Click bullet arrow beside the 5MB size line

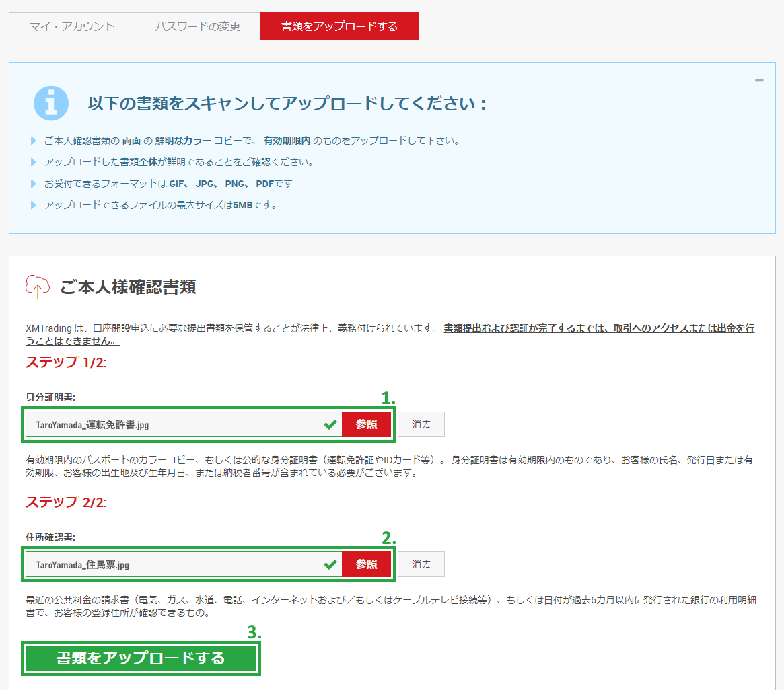click(x=34, y=205)
